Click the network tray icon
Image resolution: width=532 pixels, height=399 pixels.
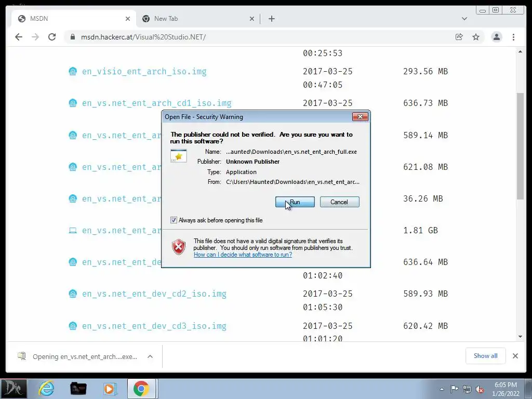[x=467, y=389]
